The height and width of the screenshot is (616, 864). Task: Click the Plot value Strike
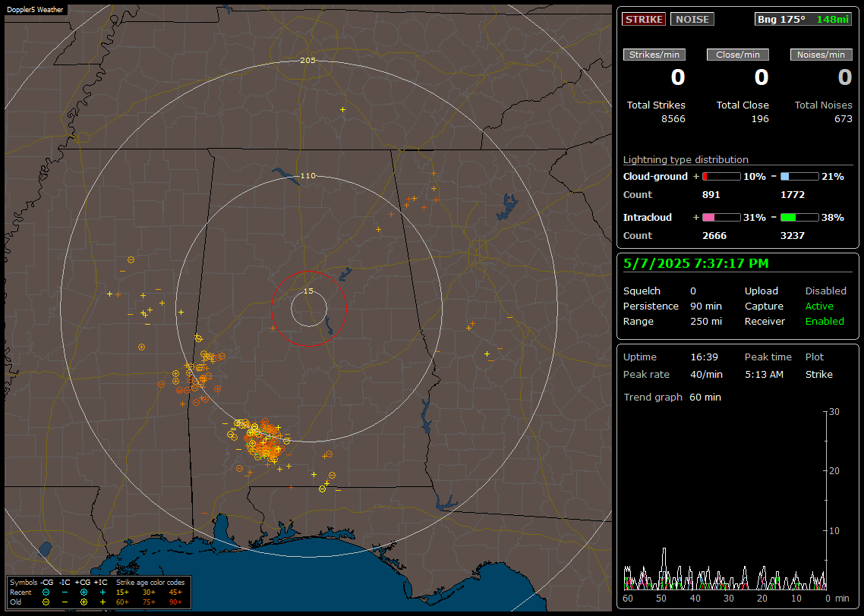[x=818, y=374]
